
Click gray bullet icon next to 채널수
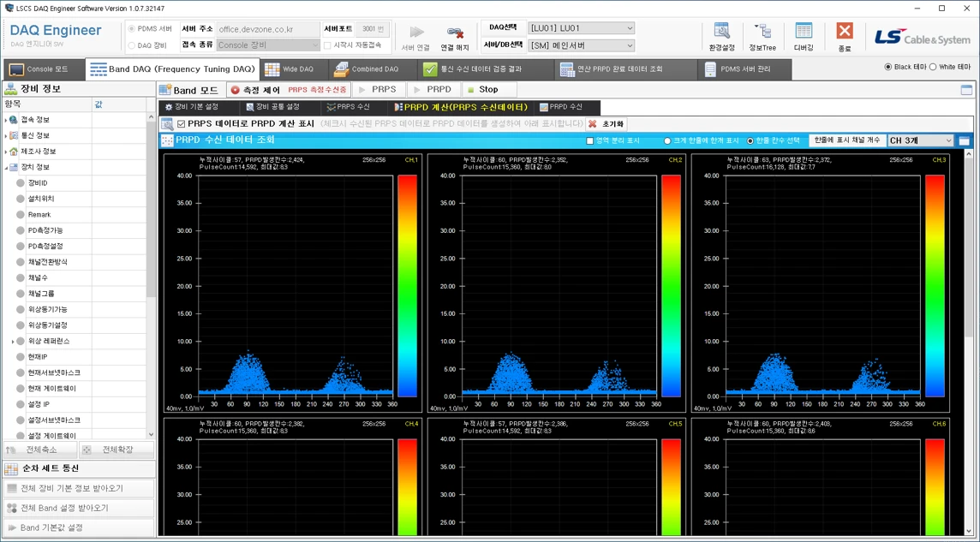(21, 278)
